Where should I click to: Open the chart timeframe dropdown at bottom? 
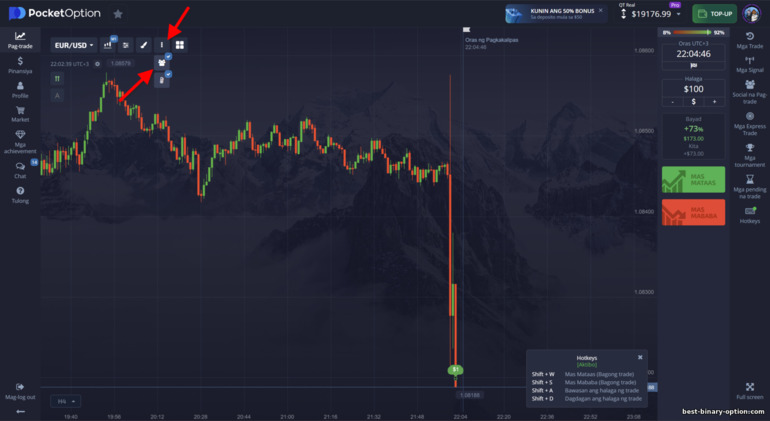[x=68, y=401]
